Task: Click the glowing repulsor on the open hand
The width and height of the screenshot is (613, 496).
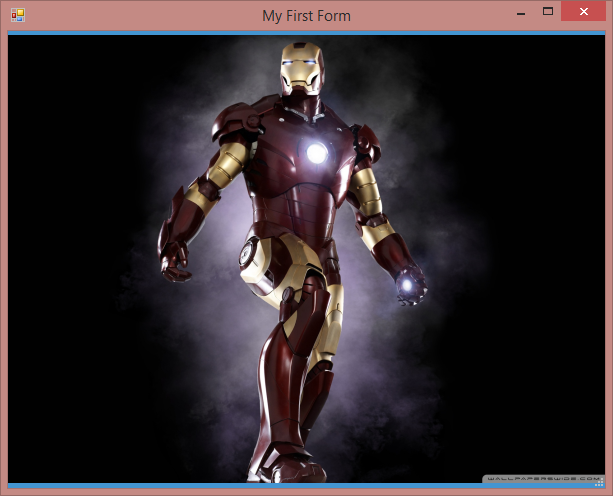Action: click(x=407, y=286)
